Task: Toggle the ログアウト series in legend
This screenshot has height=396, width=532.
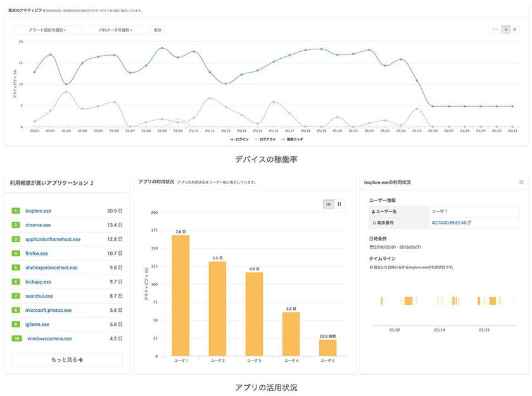Action: tap(265, 139)
